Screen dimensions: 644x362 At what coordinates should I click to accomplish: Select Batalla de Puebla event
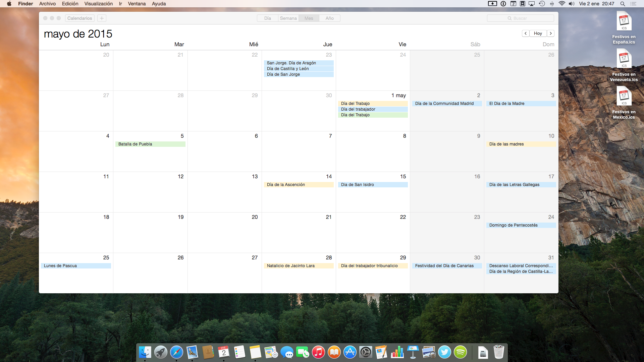pyautogui.click(x=150, y=144)
